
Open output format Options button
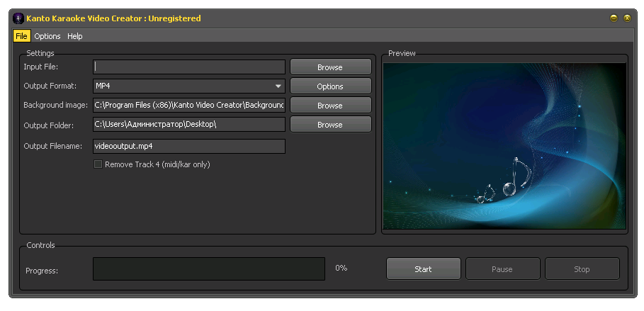[x=331, y=86]
